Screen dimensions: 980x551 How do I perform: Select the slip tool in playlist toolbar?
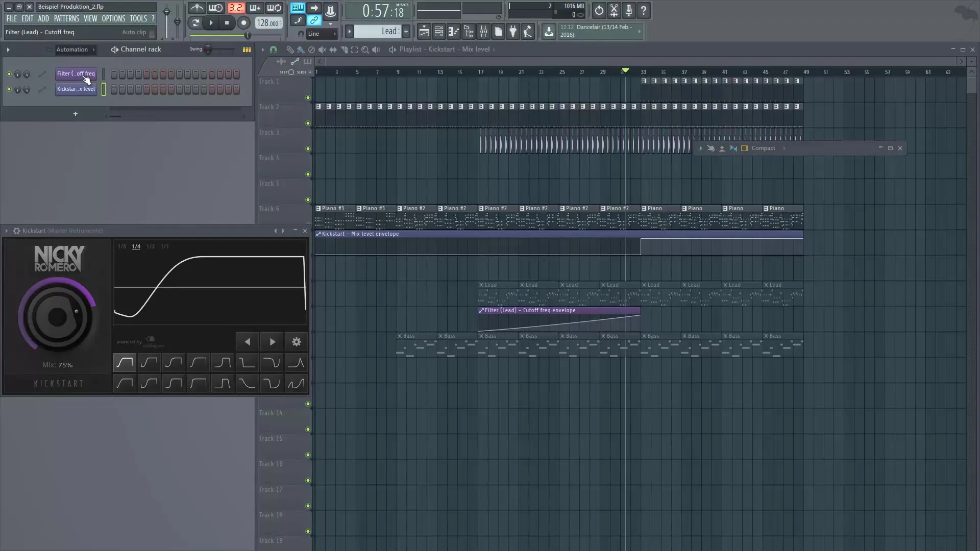click(333, 49)
